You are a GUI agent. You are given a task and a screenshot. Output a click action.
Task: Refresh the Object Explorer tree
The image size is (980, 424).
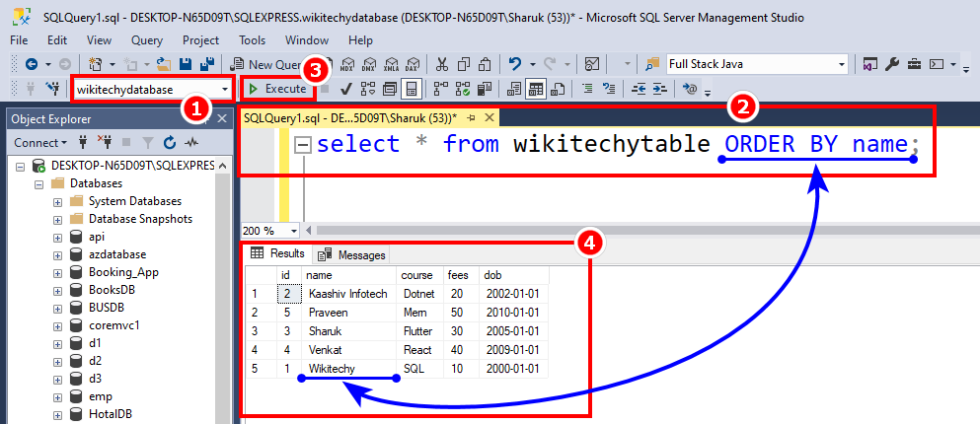tap(170, 143)
